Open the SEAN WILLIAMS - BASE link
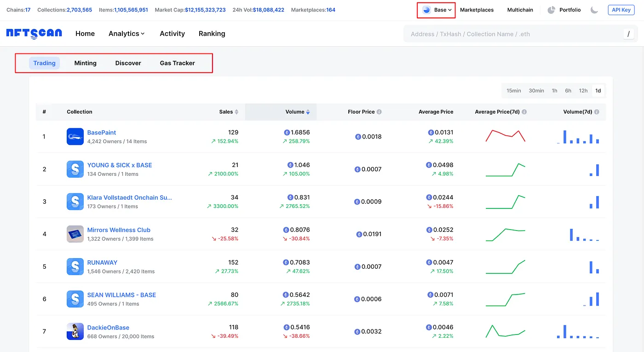The height and width of the screenshot is (352, 644). pyautogui.click(x=121, y=295)
